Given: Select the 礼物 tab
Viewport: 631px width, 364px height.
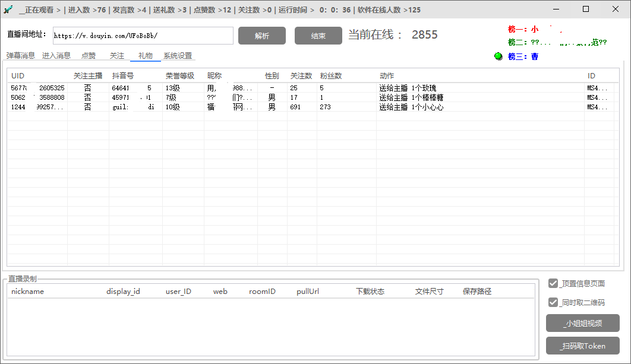Looking at the screenshot, I should coord(144,55).
